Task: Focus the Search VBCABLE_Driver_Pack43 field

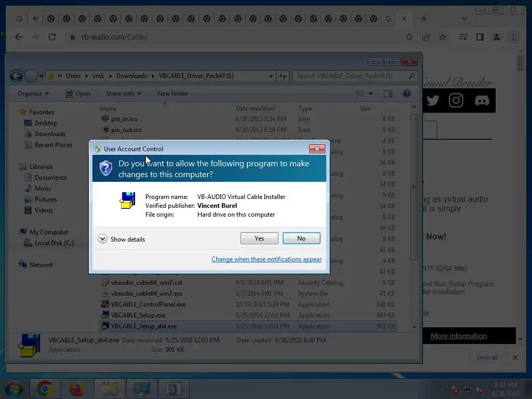Action: click(x=354, y=76)
